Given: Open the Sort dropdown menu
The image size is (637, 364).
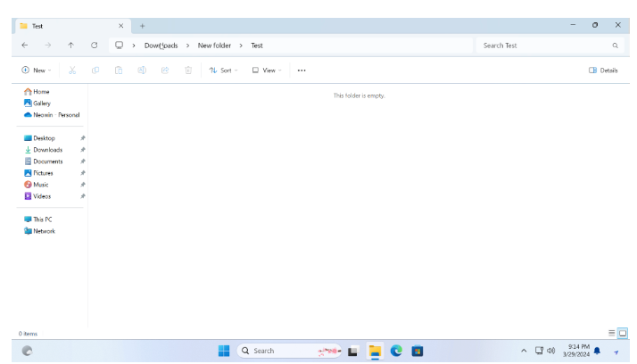Looking at the screenshot, I should (x=223, y=70).
